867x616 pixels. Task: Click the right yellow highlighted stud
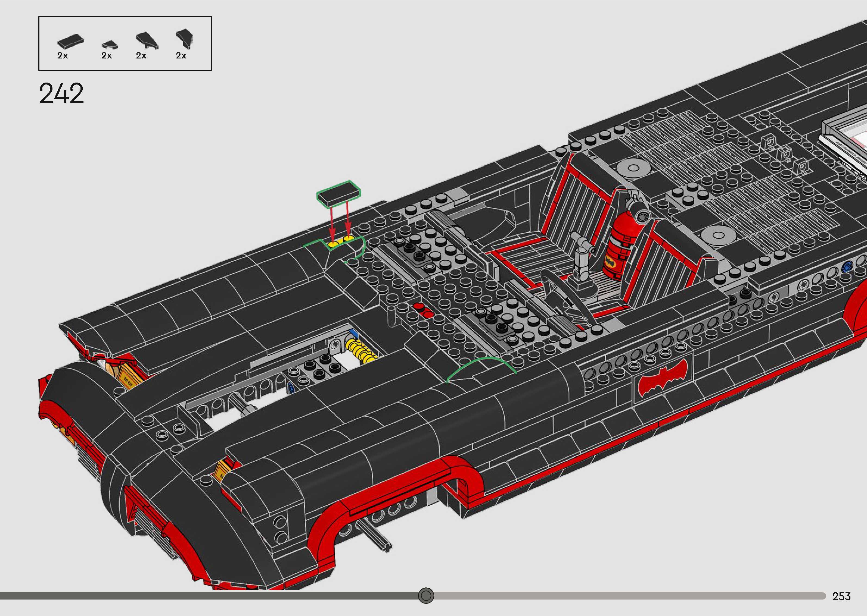coord(349,238)
